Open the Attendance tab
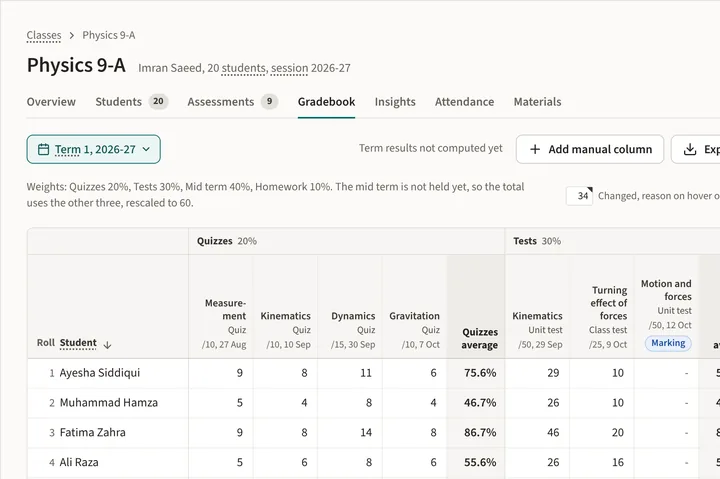The image size is (720, 479). [464, 102]
